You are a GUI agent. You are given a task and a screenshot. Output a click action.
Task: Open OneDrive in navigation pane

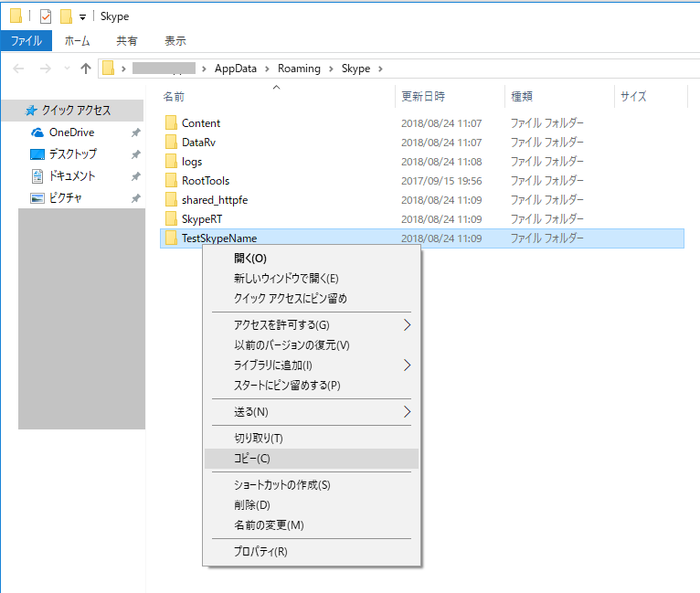point(71,132)
